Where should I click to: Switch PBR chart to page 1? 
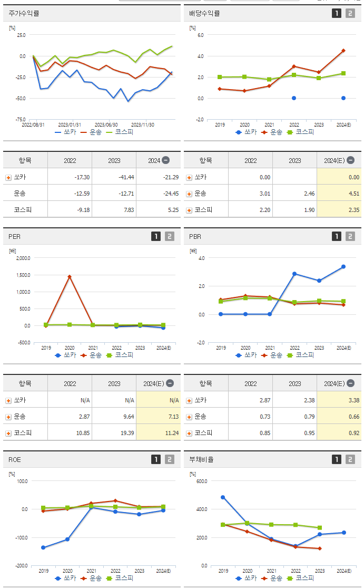pyautogui.click(x=337, y=236)
